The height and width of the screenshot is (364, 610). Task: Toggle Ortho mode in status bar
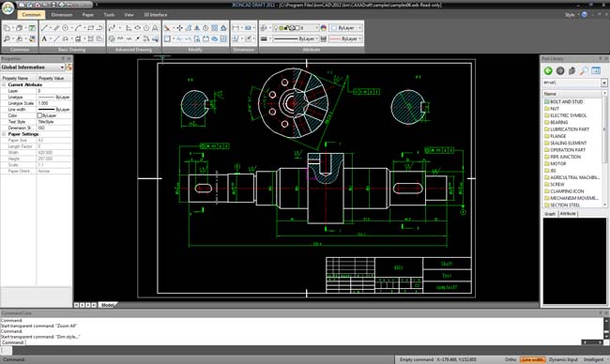point(511,359)
